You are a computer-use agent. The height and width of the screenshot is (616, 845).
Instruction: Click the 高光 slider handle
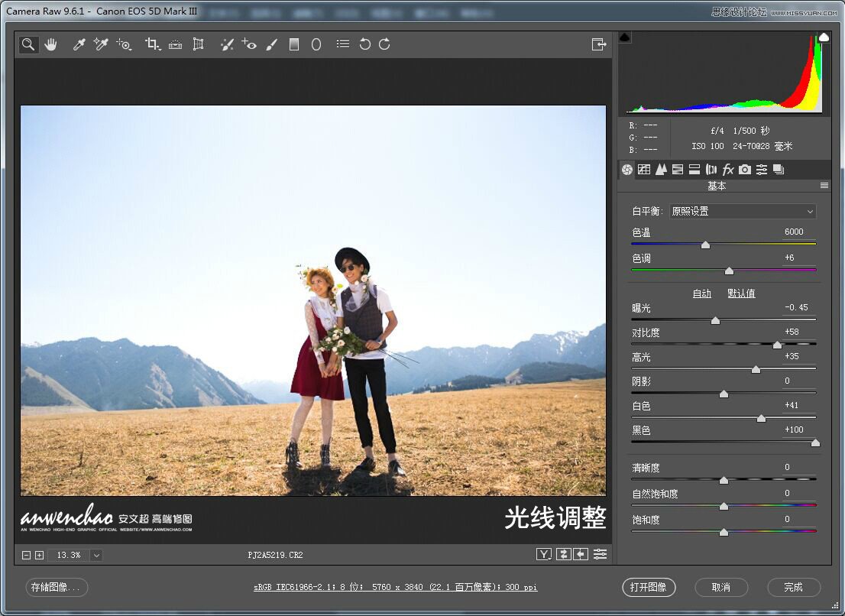756,370
